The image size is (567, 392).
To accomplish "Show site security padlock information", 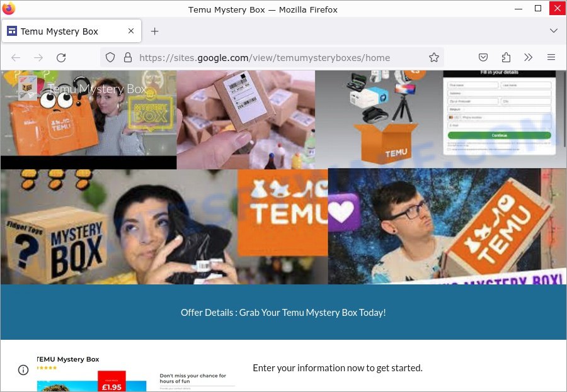I will pyautogui.click(x=128, y=57).
